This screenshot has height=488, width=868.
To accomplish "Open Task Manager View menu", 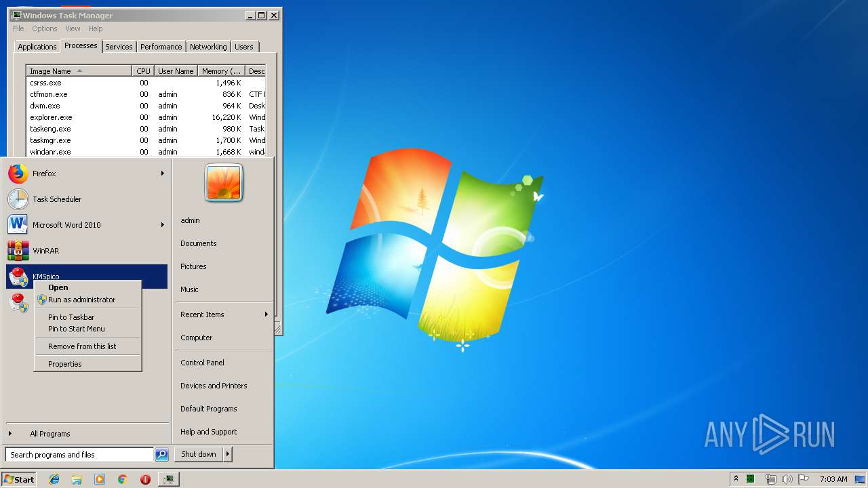I will point(73,28).
